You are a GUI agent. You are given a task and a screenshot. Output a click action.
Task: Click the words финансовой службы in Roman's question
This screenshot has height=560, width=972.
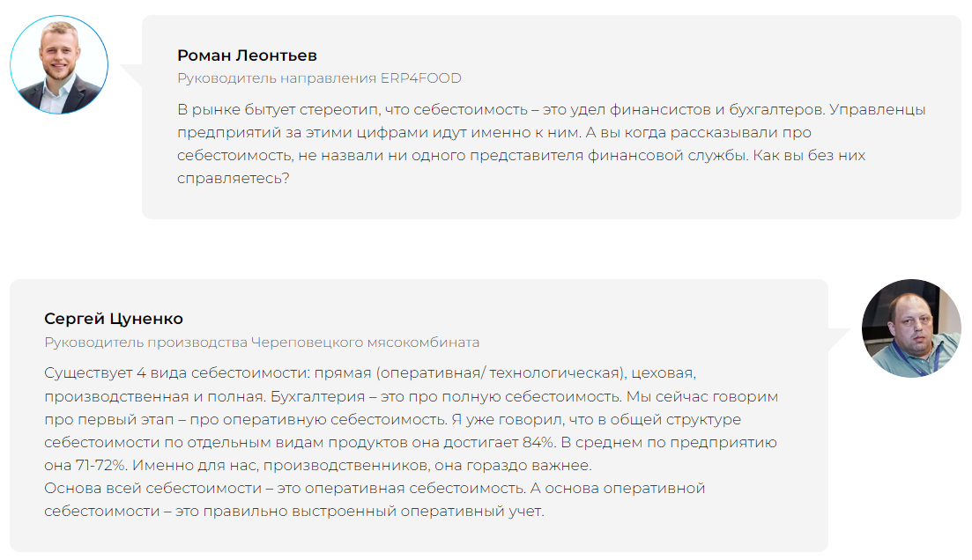pos(668,156)
